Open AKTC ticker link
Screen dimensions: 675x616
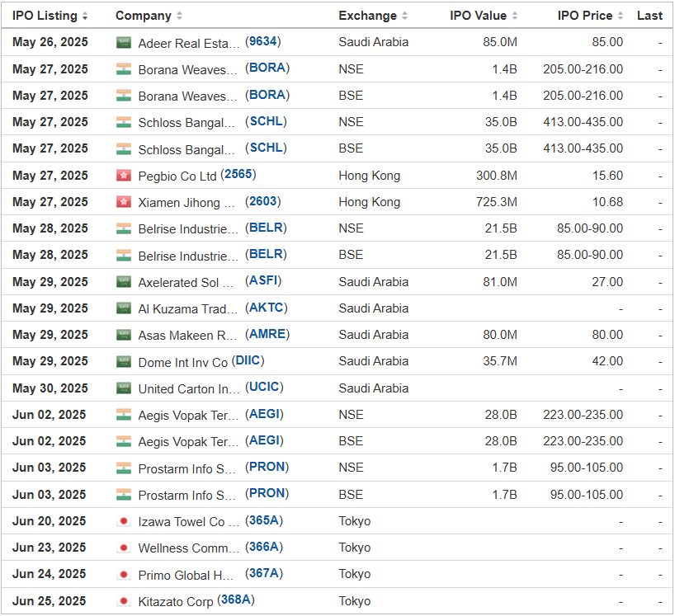267,308
